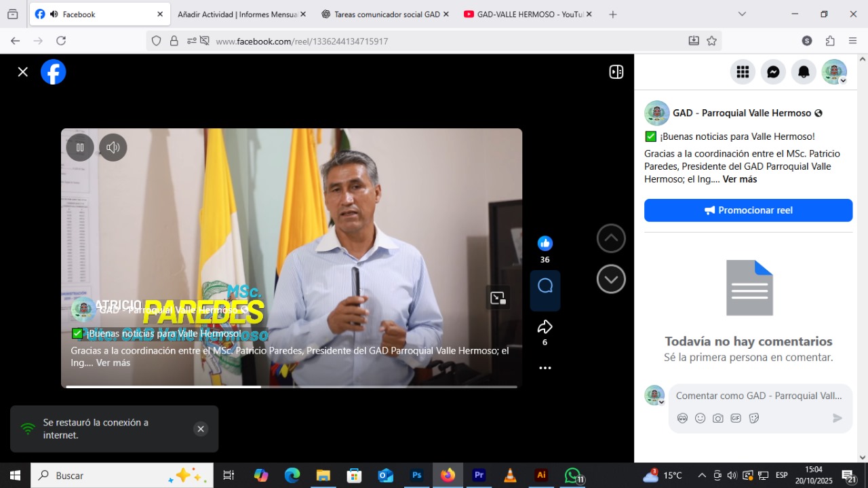Click the Promocionar reel button
868x488 pixels.
(748, 210)
